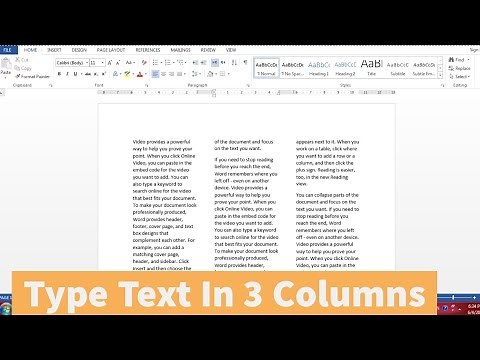
Task: Switch to the DESIGN tab
Action: pyautogui.click(x=79, y=50)
